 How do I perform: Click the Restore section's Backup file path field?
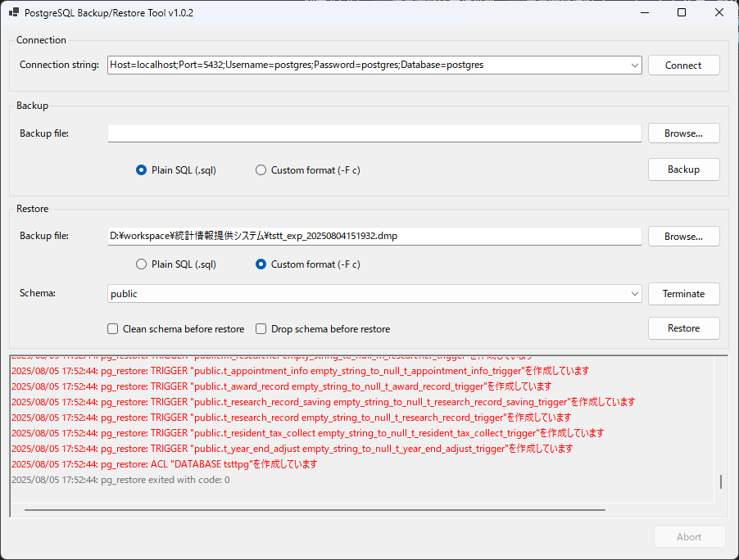click(x=374, y=236)
